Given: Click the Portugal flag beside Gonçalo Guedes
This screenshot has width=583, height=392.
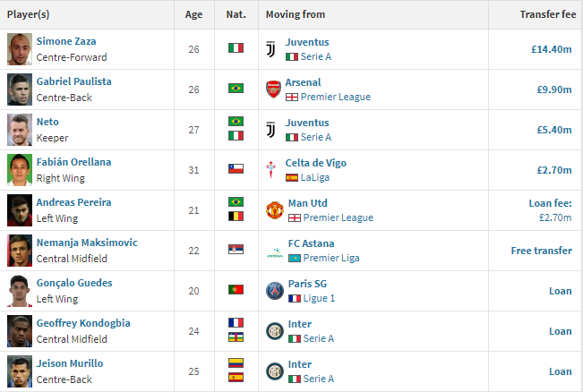Looking at the screenshot, I should pos(236,291).
